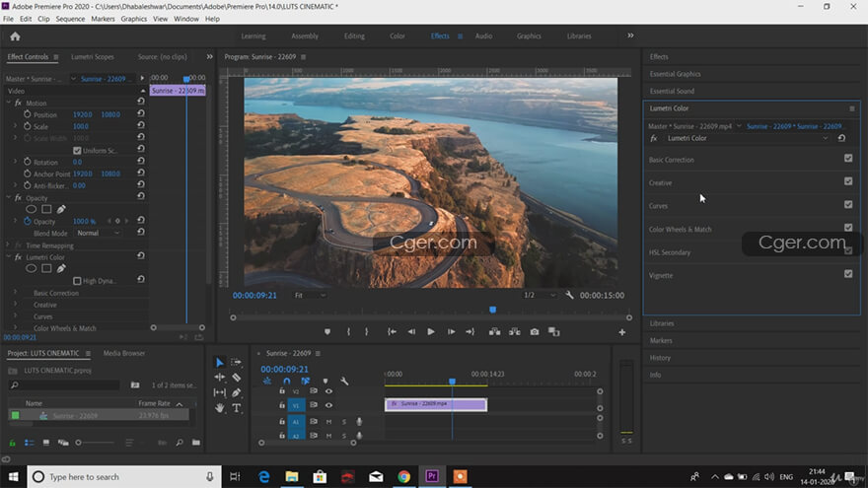The image size is (868, 488).
Task: Create 4-point polygon mask under Opacity
Action: (x=46, y=209)
